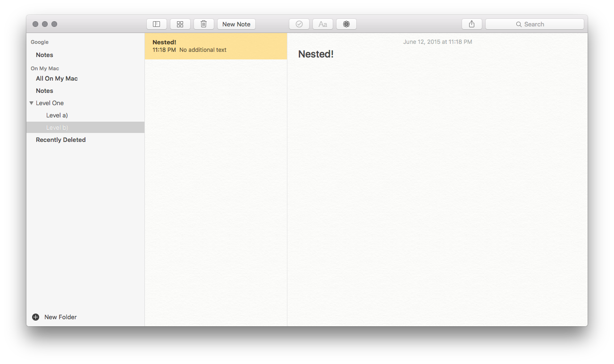614x364 pixels.
Task: Click the share icon in toolbar
Action: (471, 24)
